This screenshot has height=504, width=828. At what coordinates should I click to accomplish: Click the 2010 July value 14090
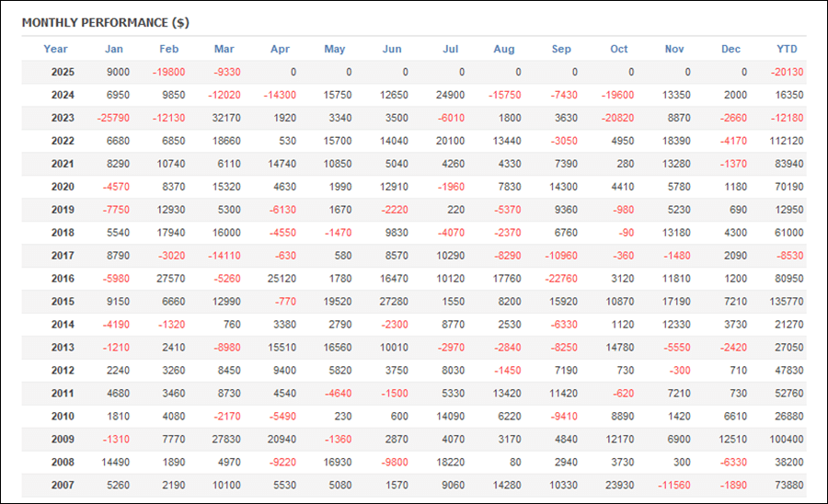(x=451, y=417)
